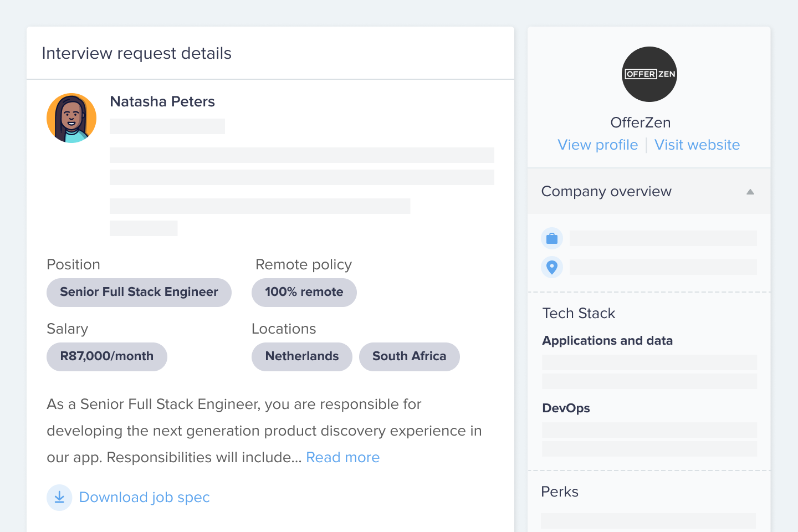Click the R87,000/month salary tag
Viewport: 798px width, 532px height.
[x=107, y=357]
